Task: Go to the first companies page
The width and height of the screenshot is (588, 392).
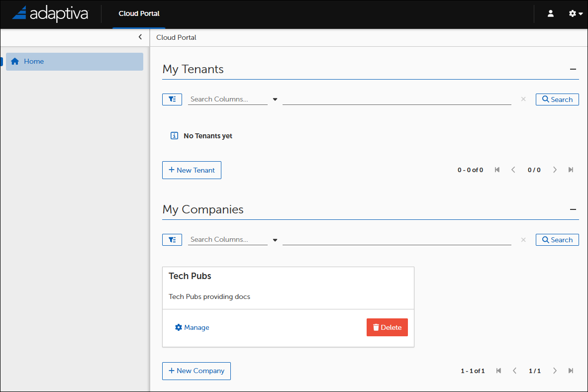Action: (498, 371)
